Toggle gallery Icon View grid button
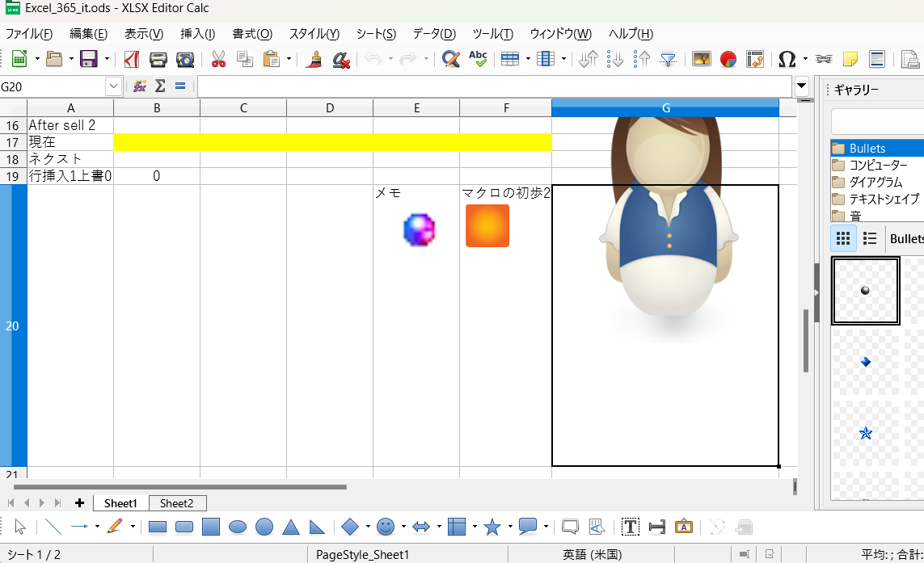The image size is (924, 563). [x=843, y=238]
